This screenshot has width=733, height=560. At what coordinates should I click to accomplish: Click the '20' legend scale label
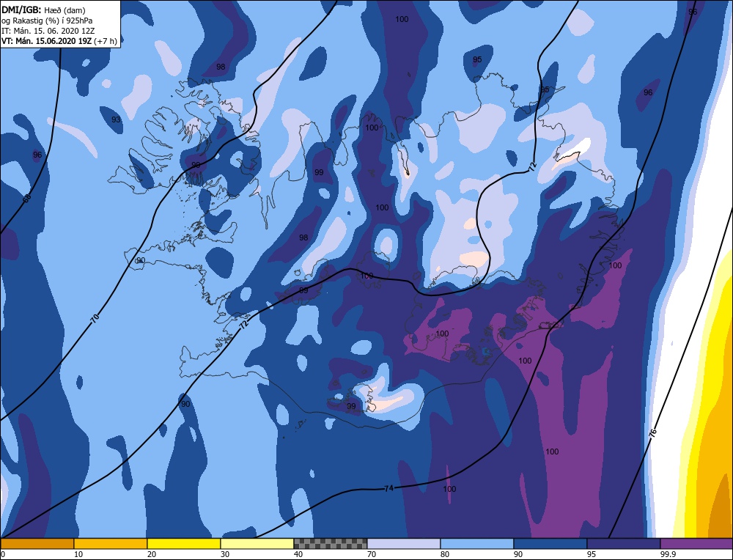pyautogui.click(x=152, y=554)
